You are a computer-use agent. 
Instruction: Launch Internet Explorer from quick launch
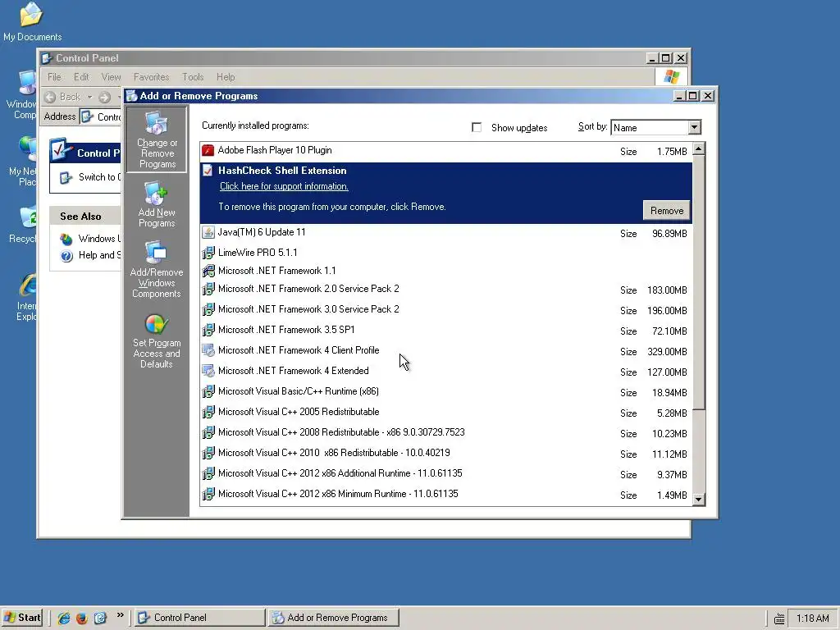click(x=64, y=618)
